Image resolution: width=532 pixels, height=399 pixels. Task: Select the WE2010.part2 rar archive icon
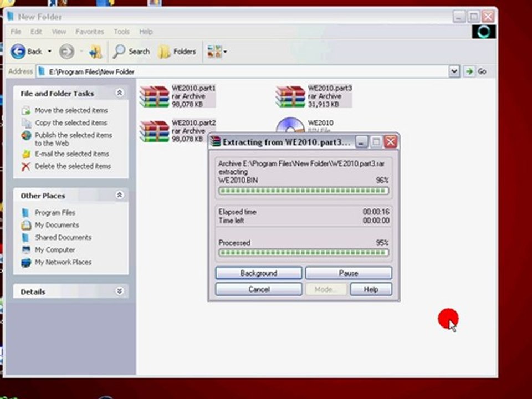coord(155,131)
